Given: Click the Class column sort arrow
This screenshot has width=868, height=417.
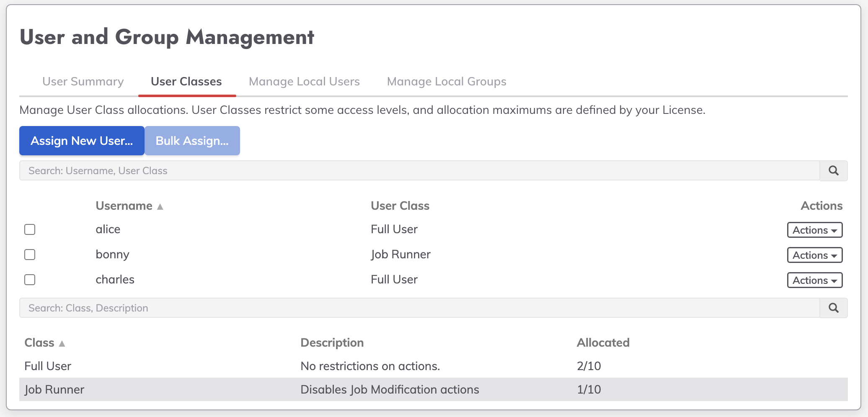Looking at the screenshot, I should point(62,343).
